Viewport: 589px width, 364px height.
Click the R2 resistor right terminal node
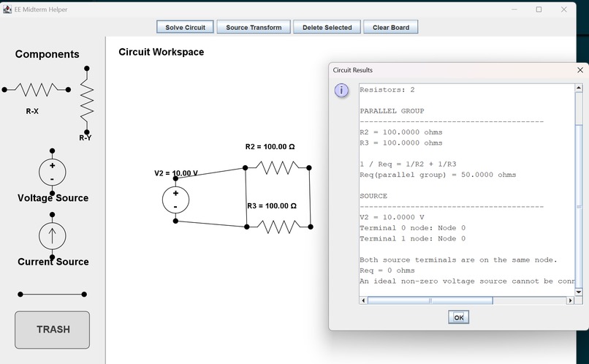point(309,168)
